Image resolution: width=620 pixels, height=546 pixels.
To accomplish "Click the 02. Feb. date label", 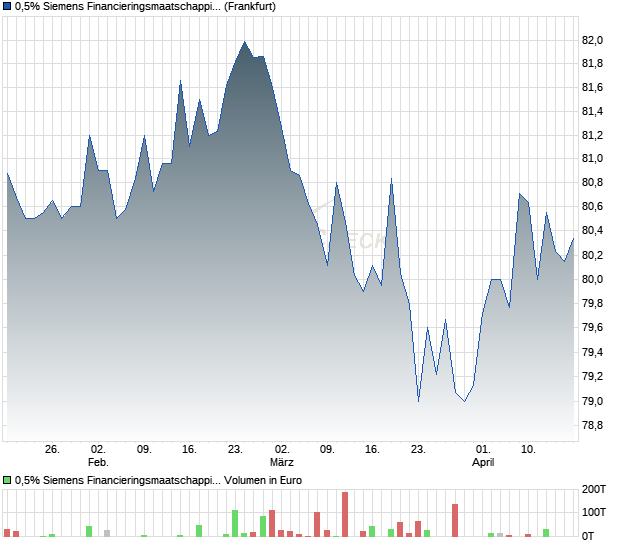I will (98, 456).
